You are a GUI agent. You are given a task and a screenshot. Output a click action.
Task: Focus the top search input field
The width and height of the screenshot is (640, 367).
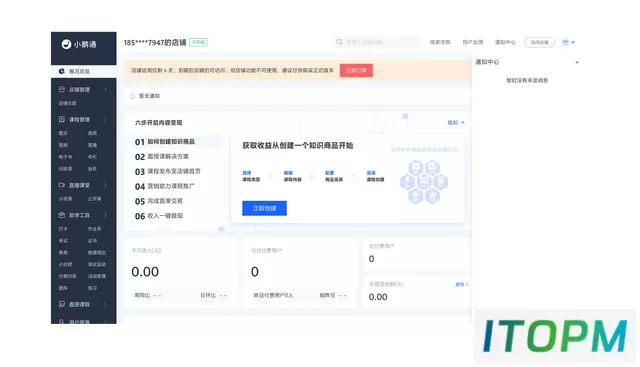point(378,42)
